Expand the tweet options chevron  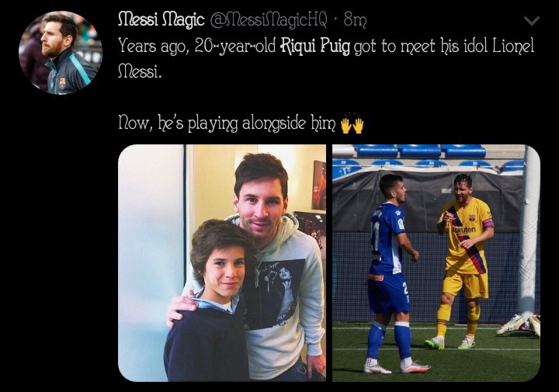[532, 21]
